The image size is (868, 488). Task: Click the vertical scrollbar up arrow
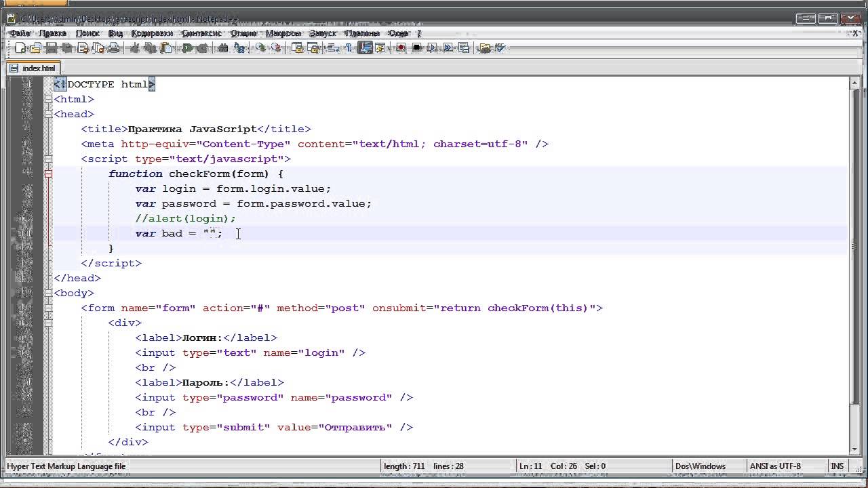(854, 83)
